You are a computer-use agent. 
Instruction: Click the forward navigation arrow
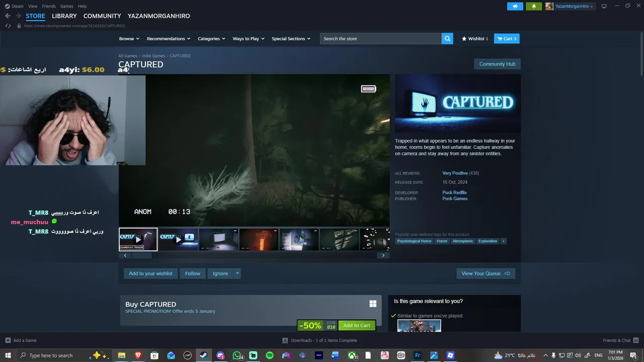(18, 16)
